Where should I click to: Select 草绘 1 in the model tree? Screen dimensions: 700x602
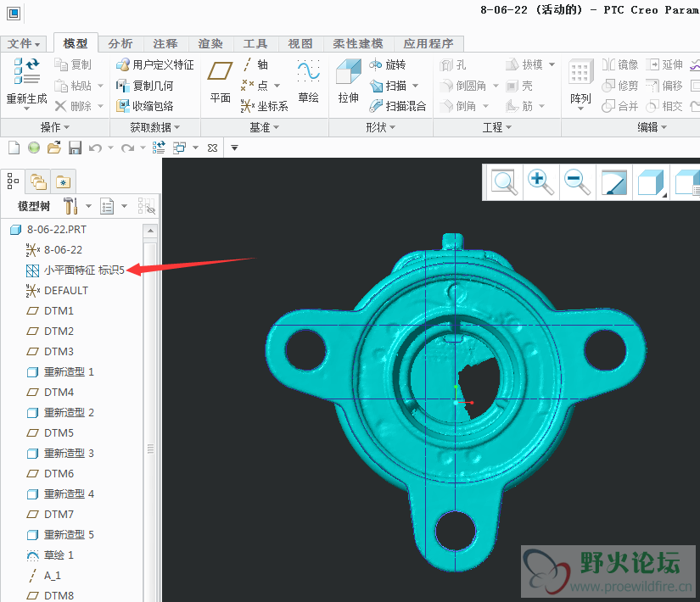pos(50,555)
